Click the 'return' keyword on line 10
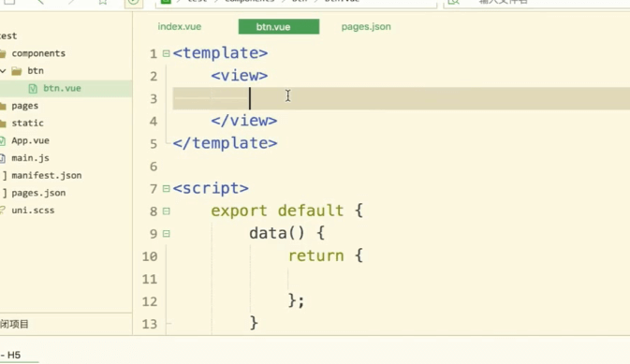The width and height of the screenshot is (630, 364). pos(315,256)
